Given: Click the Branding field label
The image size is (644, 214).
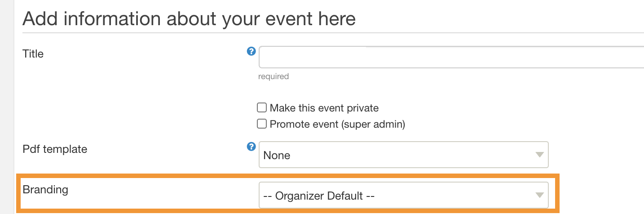Looking at the screenshot, I should point(45,190).
